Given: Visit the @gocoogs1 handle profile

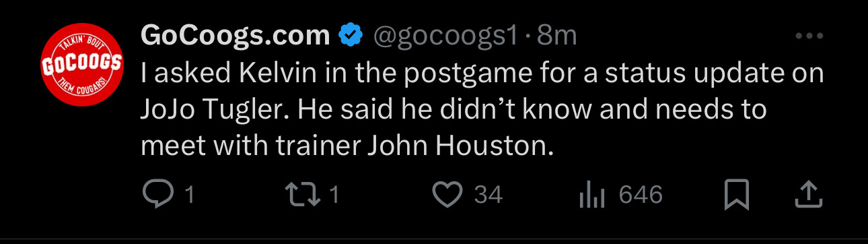Looking at the screenshot, I should point(445,36).
